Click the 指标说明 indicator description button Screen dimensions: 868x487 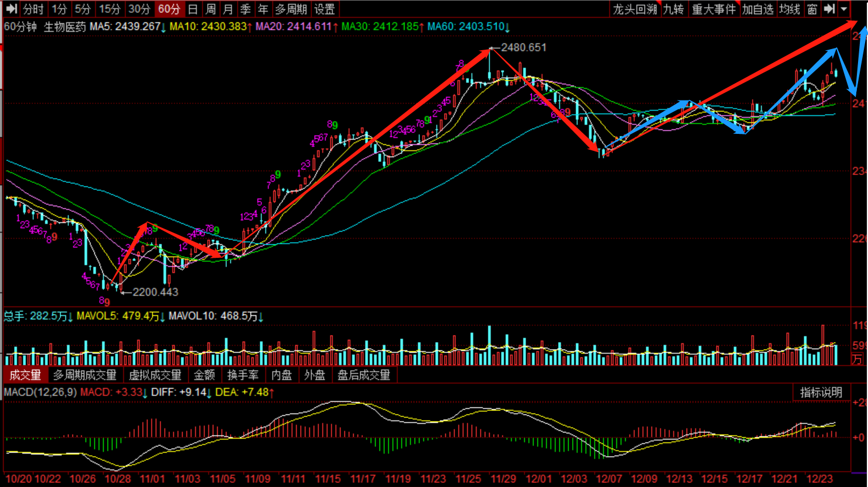coord(821,392)
